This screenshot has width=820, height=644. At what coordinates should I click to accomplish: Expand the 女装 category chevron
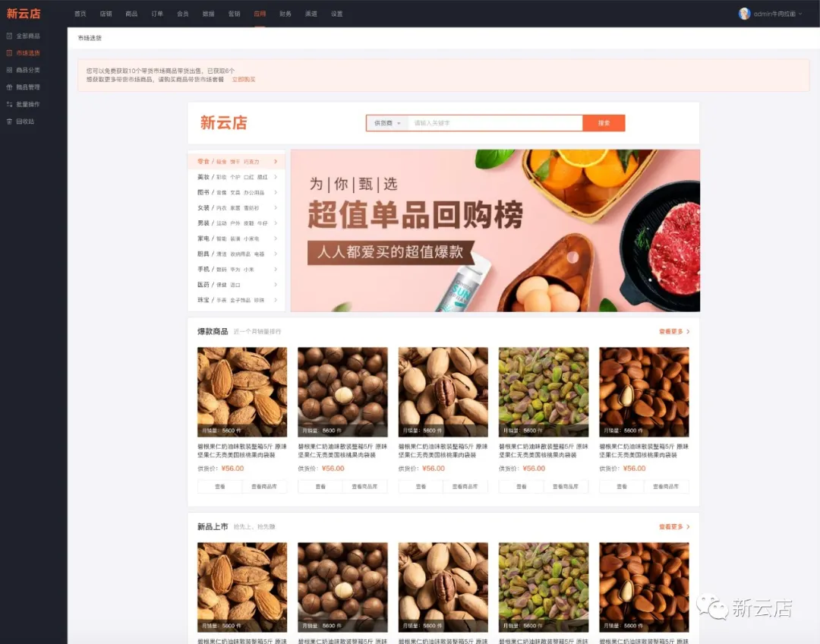[276, 207]
